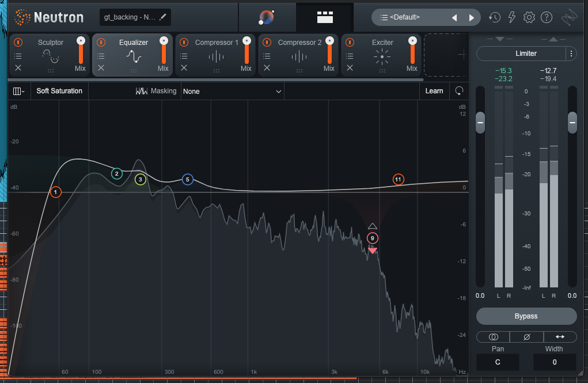Screen dimensions: 588x383
Task: Select the Compressor 1 module tab
Action: pyautogui.click(x=216, y=55)
